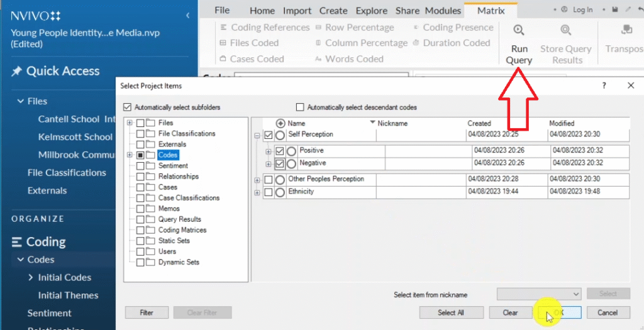The height and width of the screenshot is (330, 644).
Task: Click the Select All button
Action: (x=451, y=312)
